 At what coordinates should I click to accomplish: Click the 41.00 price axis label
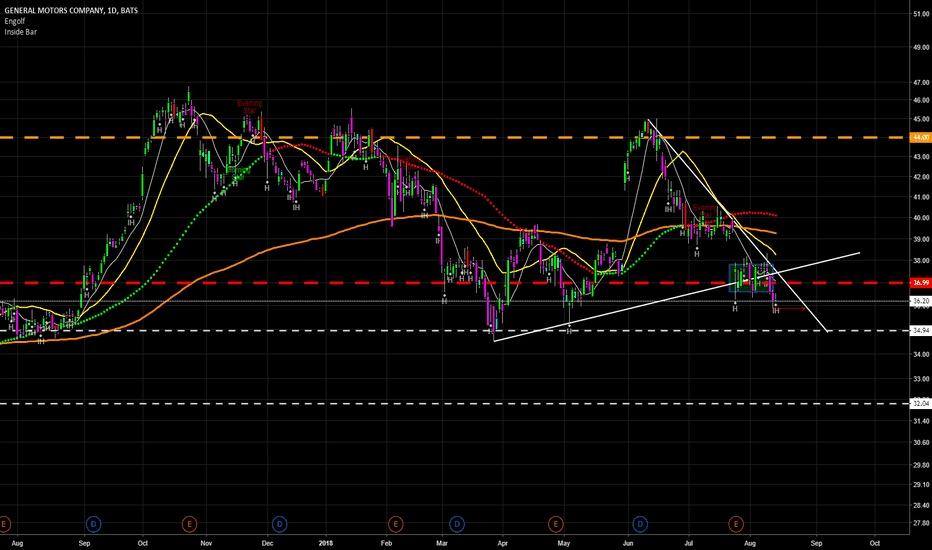point(921,197)
